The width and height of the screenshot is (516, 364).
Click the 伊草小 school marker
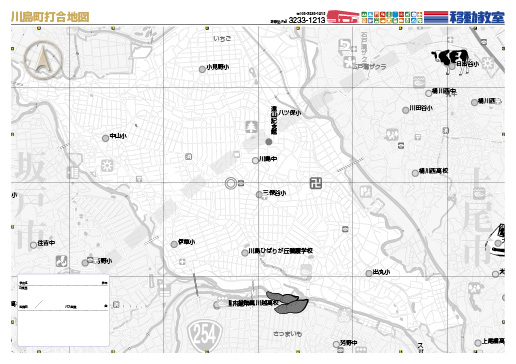[x=174, y=244]
